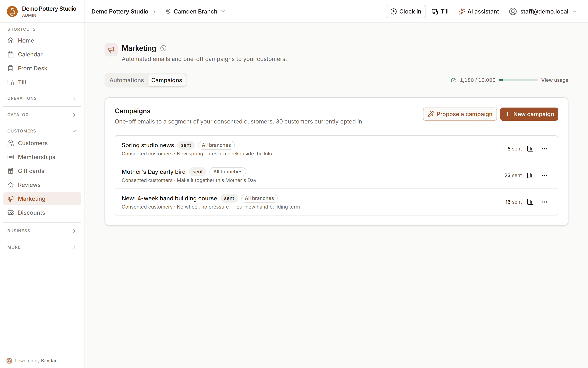Open Memberships in the sidebar
The image size is (588, 368).
click(42, 157)
